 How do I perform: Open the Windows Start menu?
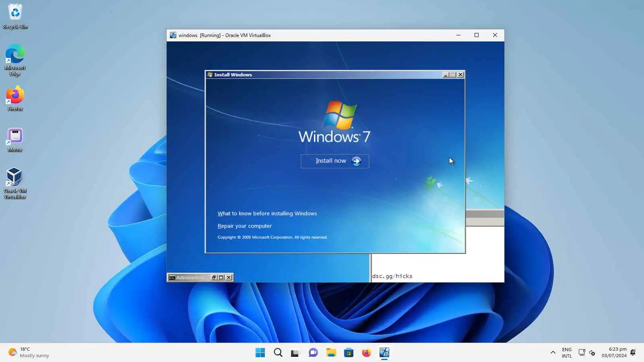260,353
